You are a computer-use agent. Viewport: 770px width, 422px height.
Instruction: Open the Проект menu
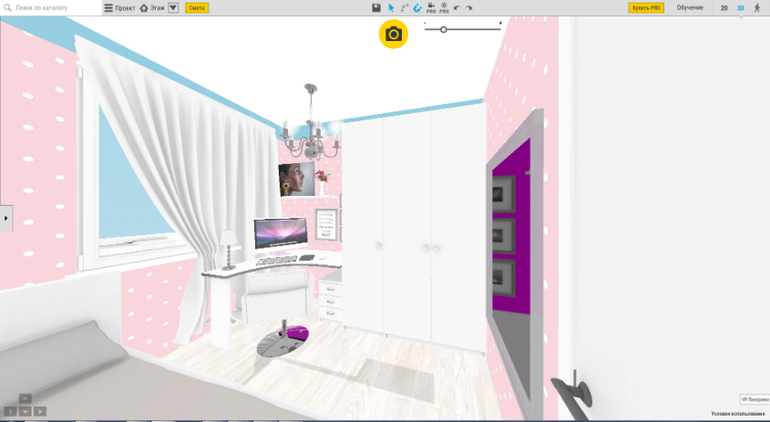coord(120,8)
